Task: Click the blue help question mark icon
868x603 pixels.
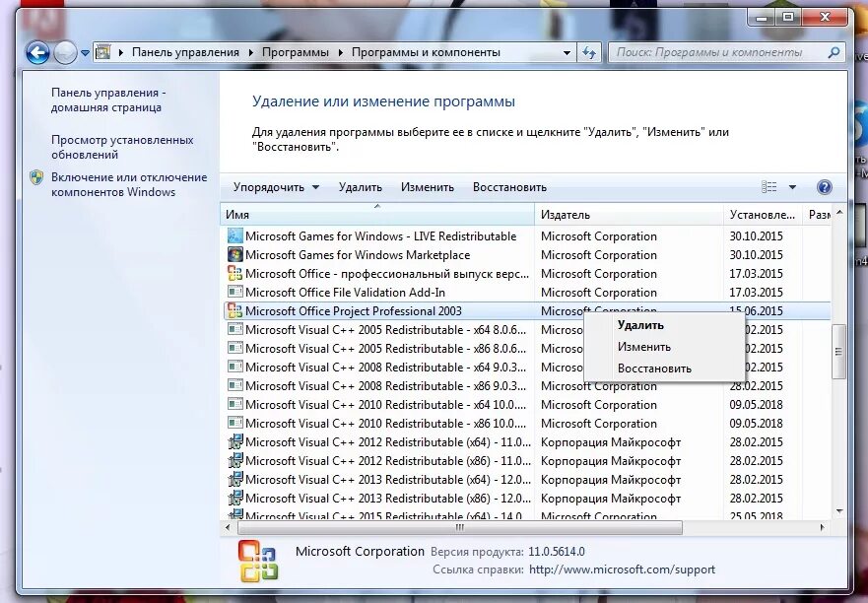Action: pos(825,187)
